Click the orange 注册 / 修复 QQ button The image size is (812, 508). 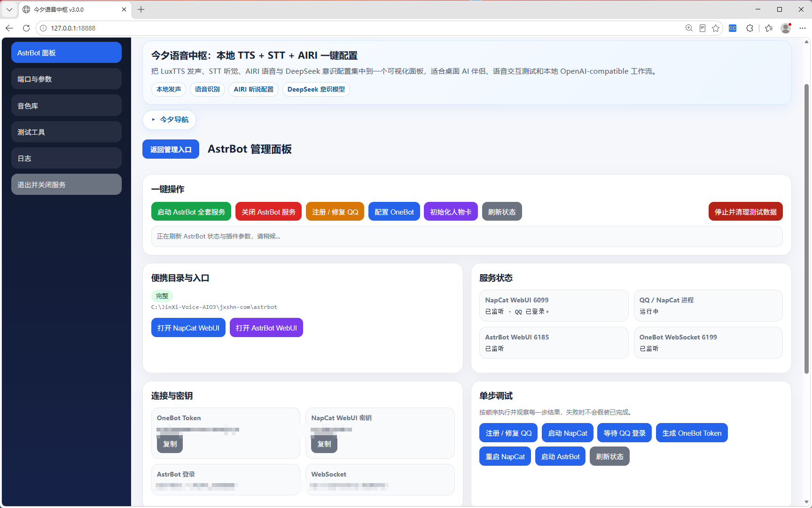(x=335, y=212)
